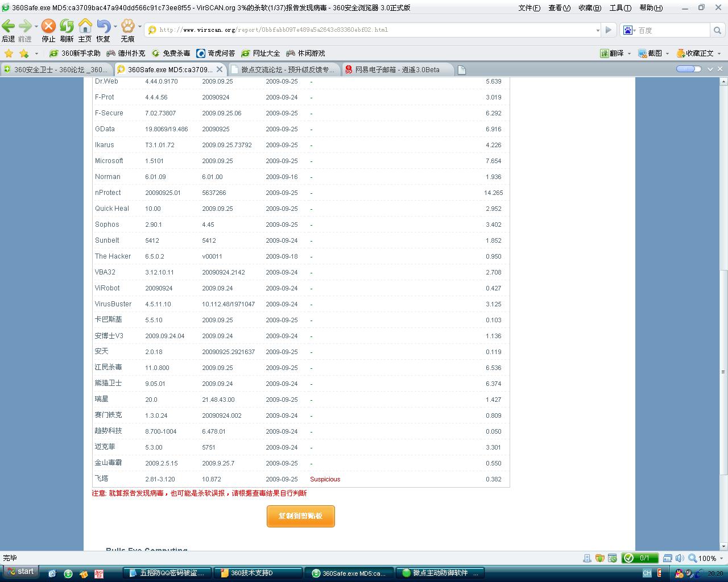Click the 0/1 ad-block counter
Screen dimensions: 728x582
[639, 558]
